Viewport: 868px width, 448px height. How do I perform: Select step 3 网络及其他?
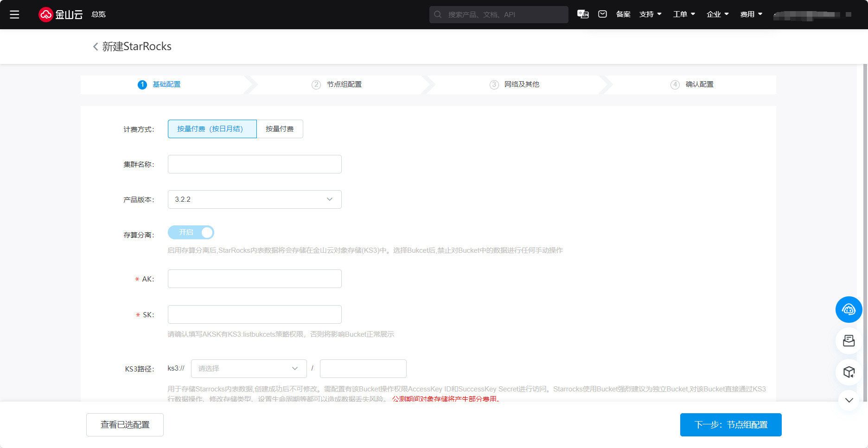coord(514,84)
